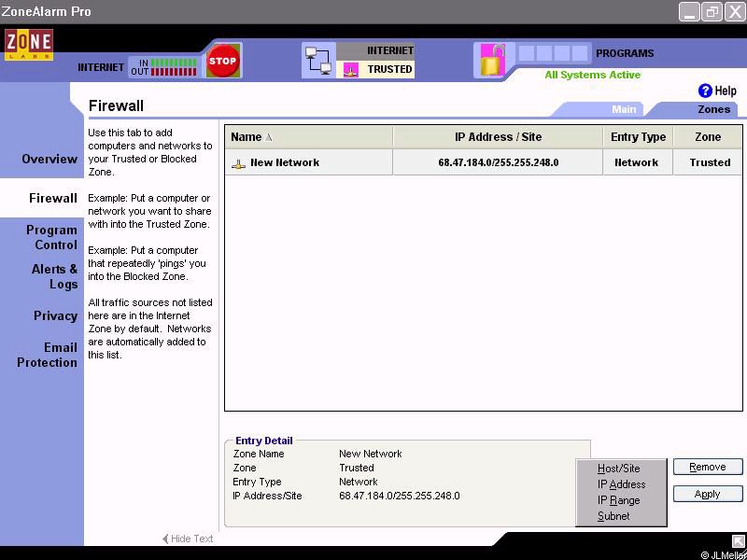Click the INTERNET zone label at top center
The width and height of the screenshot is (747, 560).
(x=389, y=50)
